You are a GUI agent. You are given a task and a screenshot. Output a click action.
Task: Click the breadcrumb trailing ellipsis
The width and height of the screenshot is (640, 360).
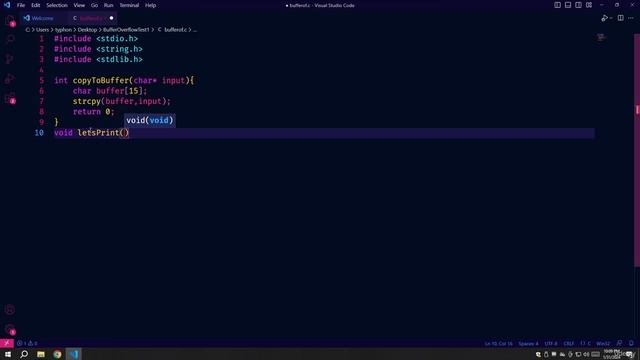pos(195,30)
